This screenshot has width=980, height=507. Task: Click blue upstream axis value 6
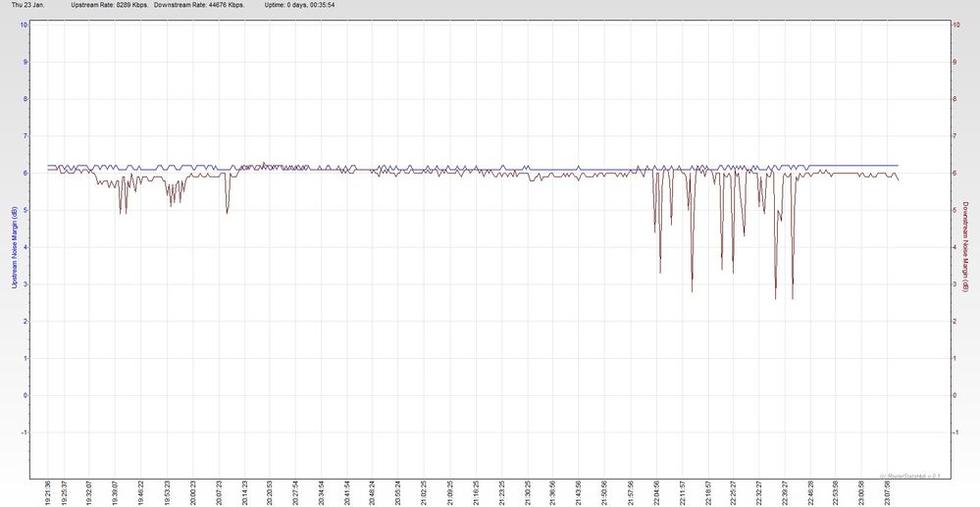point(25,174)
